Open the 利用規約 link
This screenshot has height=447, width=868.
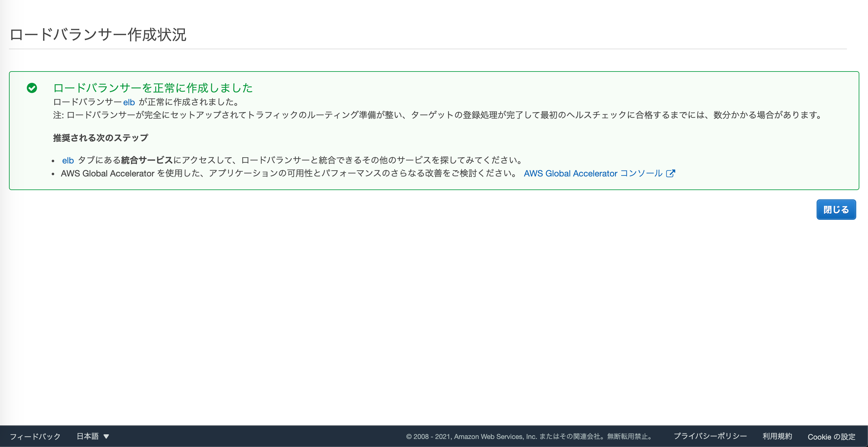tap(777, 436)
